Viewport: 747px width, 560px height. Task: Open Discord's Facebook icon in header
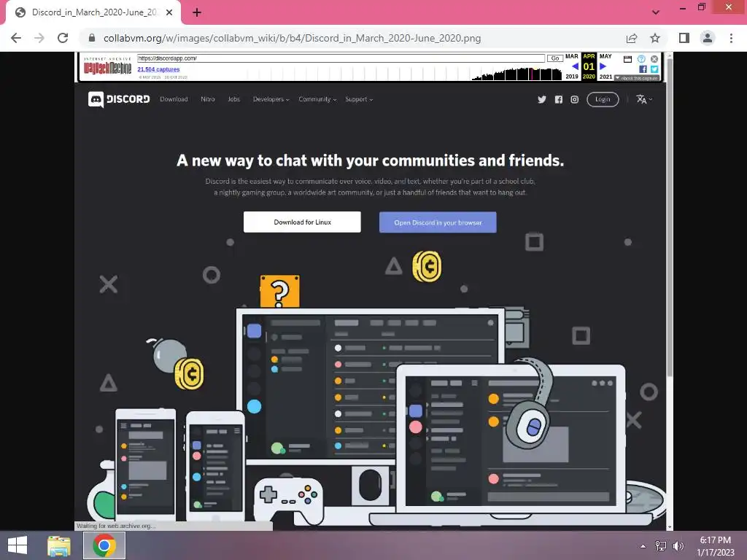(x=558, y=99)
